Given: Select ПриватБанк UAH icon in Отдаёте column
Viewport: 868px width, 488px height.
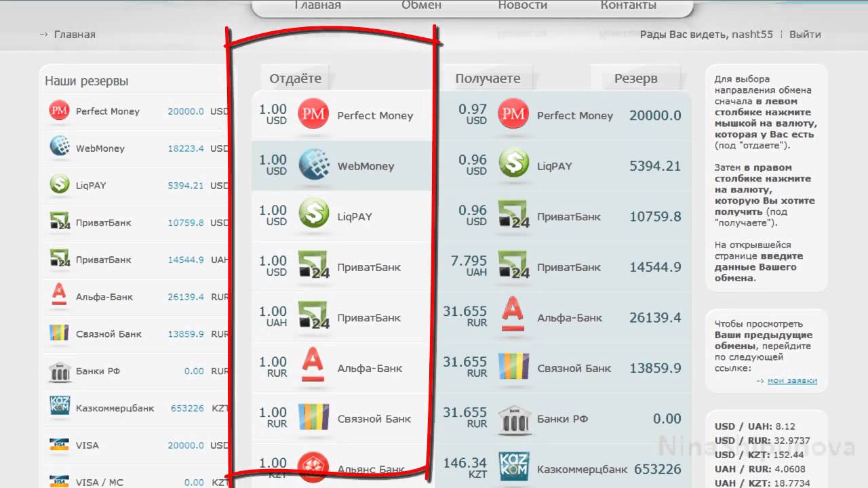Looking at the screenshot, I should (x=313, y=317).
